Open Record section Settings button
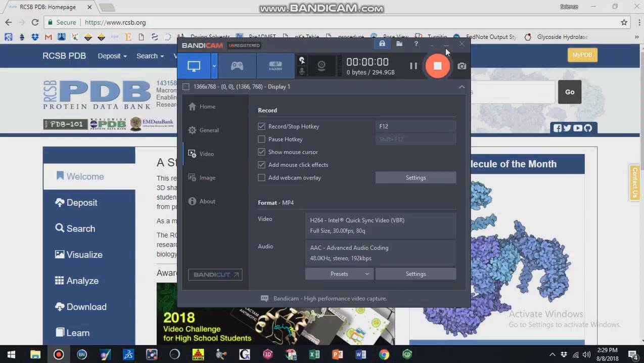 coord(416,177)
